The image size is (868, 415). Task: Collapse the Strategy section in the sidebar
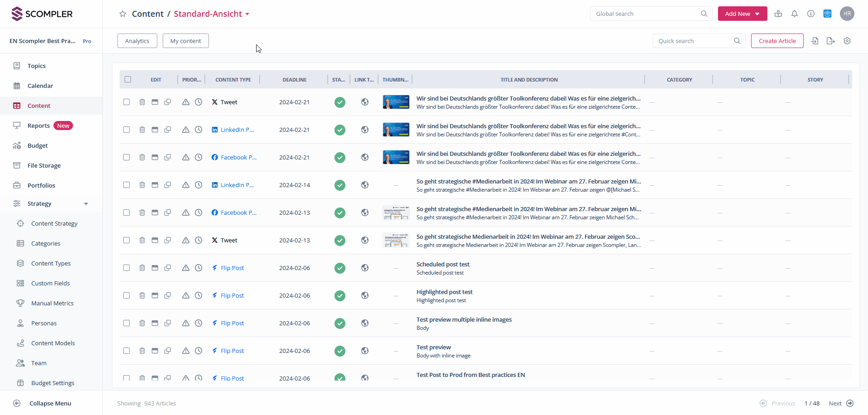tap(86, 203)
